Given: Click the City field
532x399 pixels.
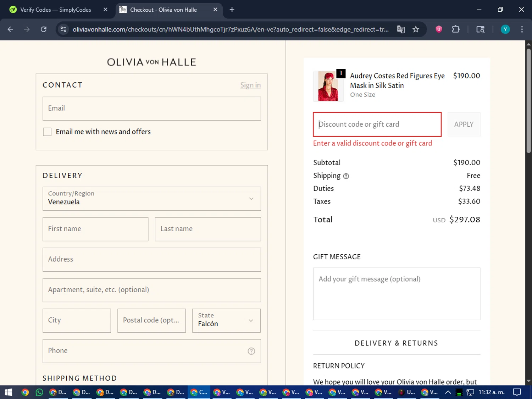Looking at the screenshot, I should [x=77, y=321].
